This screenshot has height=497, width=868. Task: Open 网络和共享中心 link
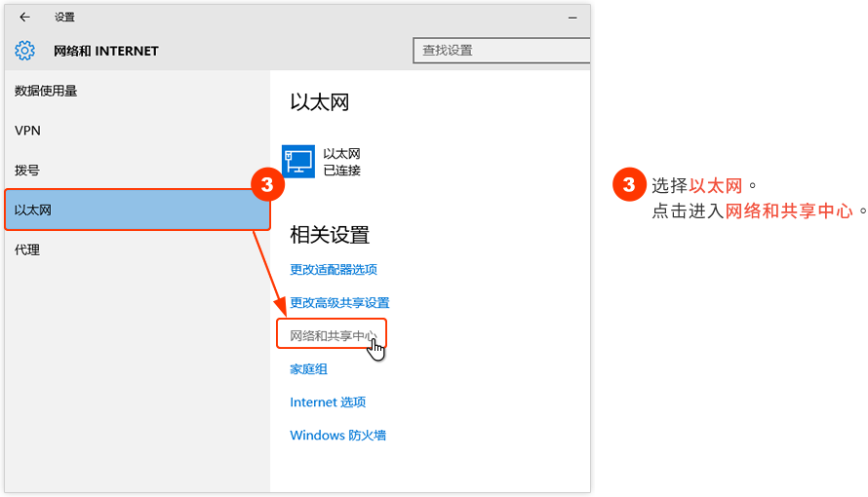[334, 335]
